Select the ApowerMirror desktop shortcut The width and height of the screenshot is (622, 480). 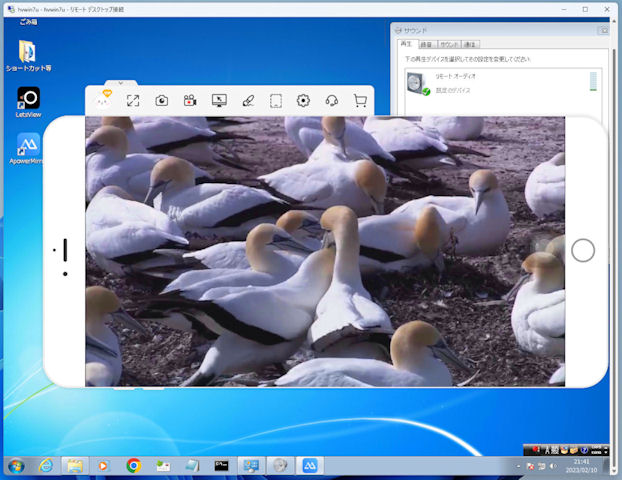(x=27, y=149)
